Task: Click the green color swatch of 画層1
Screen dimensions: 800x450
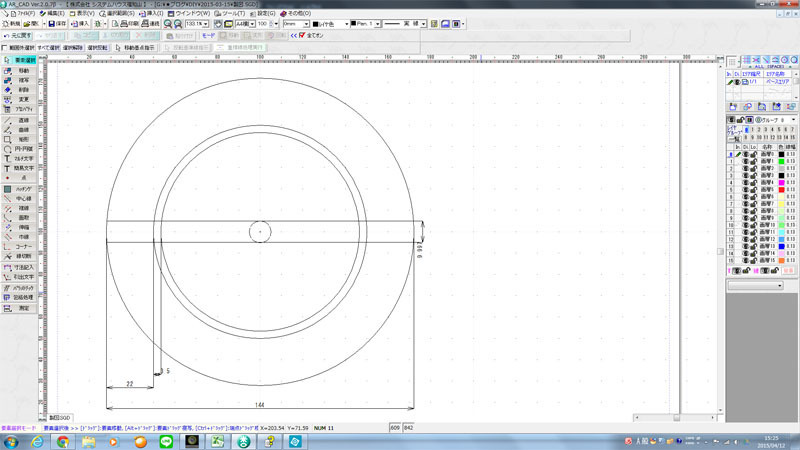Action: [781, 161]
